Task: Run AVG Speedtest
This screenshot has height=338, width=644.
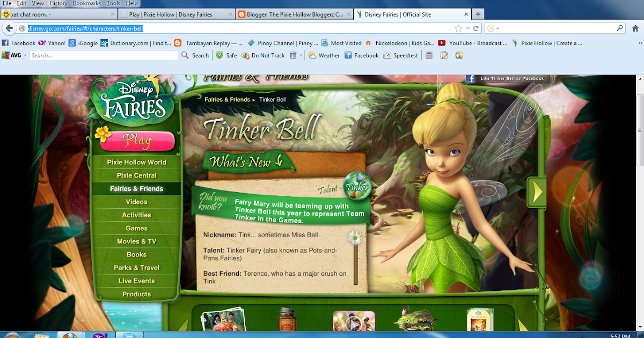Action: coord(401,55)
